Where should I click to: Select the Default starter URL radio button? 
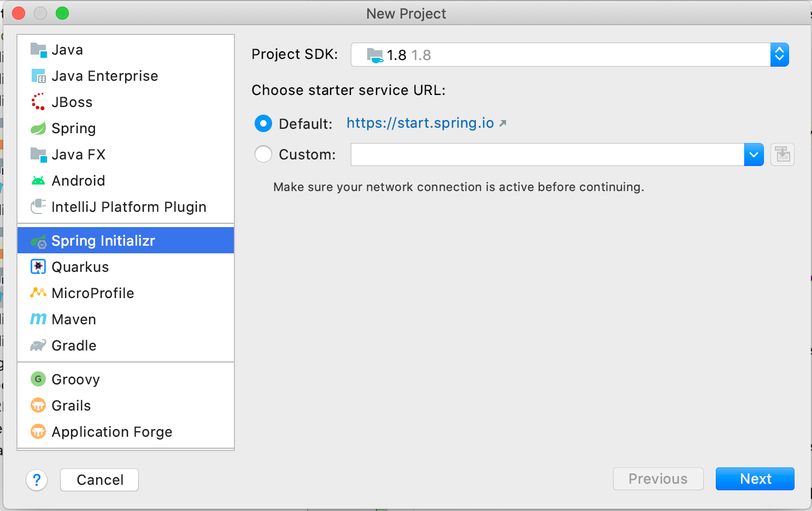tap(263, 124)
